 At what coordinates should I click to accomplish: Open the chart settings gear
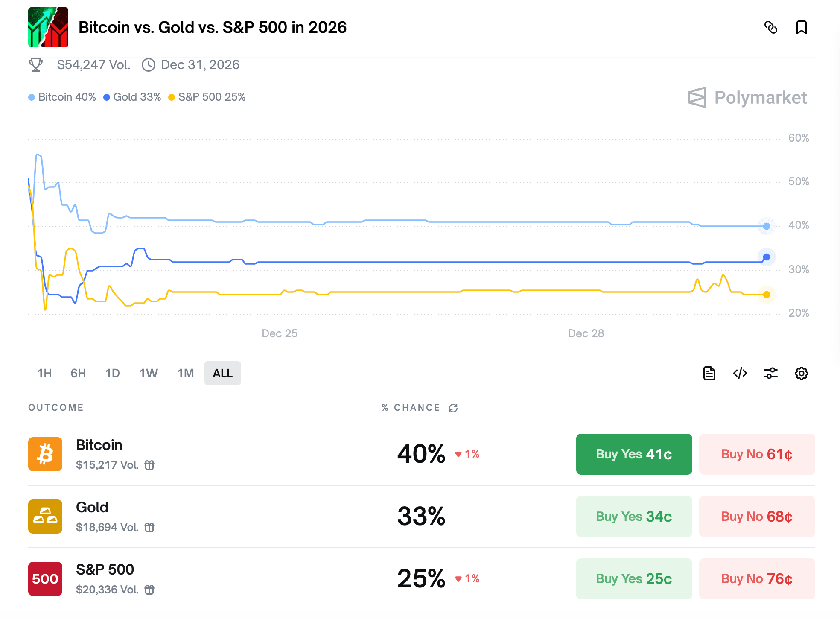pos(801,373)
